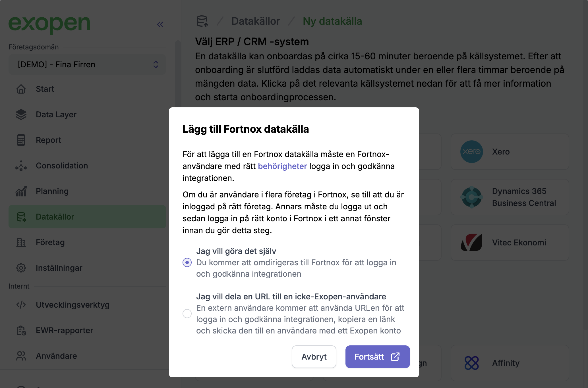Click the dropdown arrows beside Fina Firren
The image size is (588, 388).
tap(156, 64)
